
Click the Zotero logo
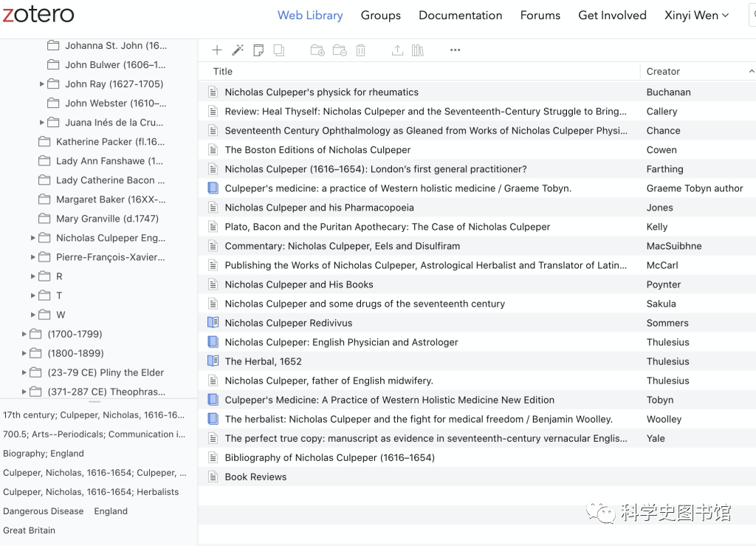[x=38, y=13]
